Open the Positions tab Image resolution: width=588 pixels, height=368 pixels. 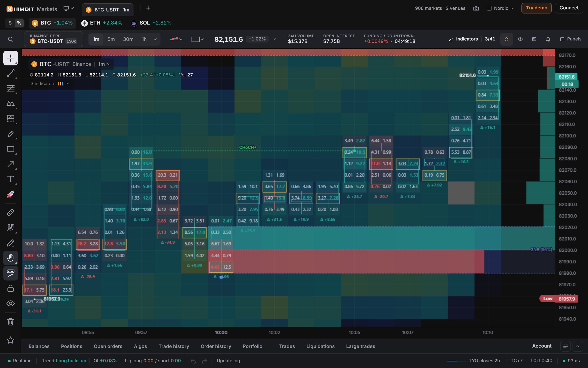71,346
